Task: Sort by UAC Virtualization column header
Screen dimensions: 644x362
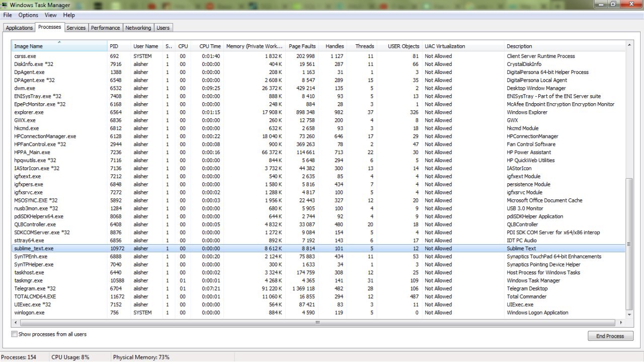Action: [463, 46]
